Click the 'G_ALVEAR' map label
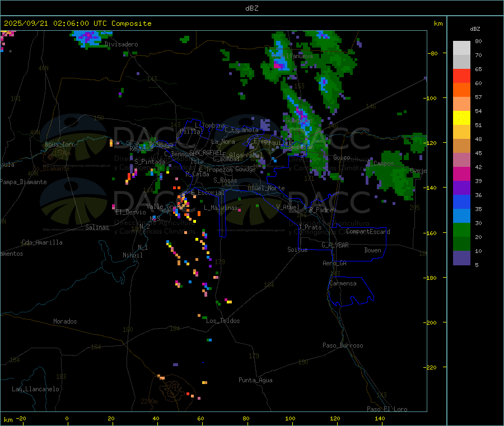Screen dimensions: 504x426 335,245
